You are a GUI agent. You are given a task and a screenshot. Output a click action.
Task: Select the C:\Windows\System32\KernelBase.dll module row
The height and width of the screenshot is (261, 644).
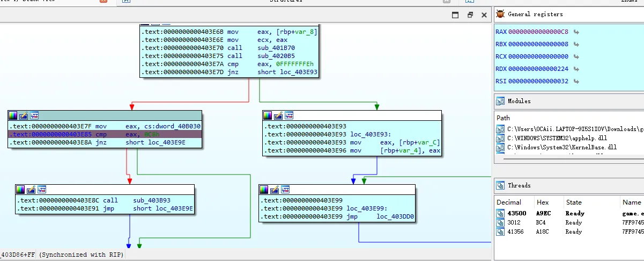pos(569,147)
